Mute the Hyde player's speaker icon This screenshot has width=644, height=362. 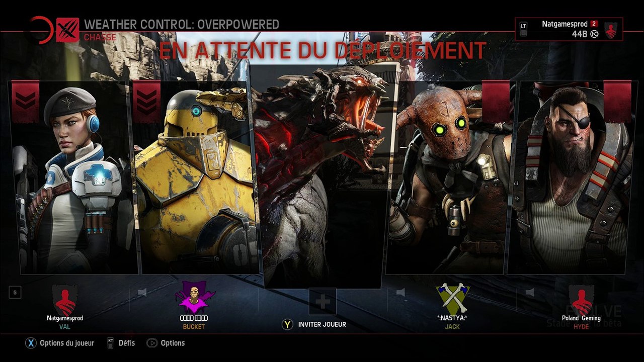tap(529, 292)
